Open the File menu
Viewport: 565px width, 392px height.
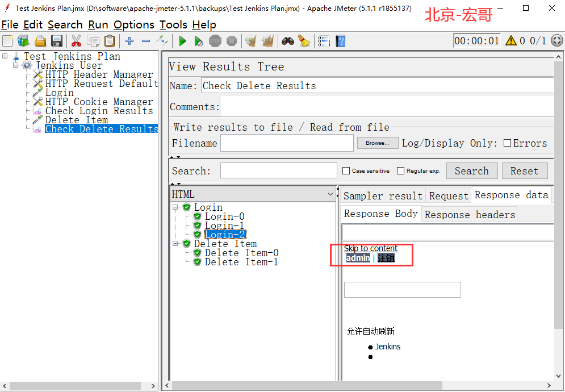coord(10,24)
